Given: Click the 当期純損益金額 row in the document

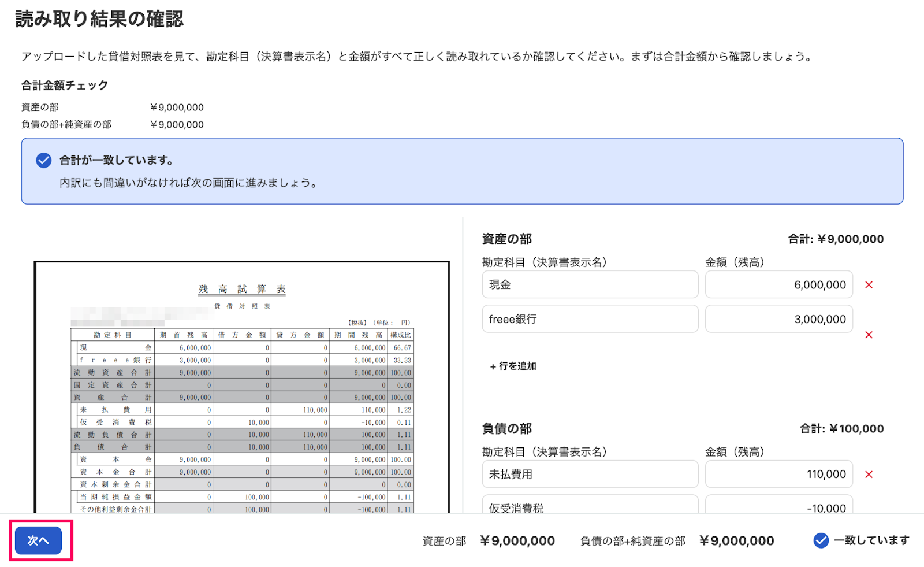Looking at the screenshot, I should pos(242,497).
